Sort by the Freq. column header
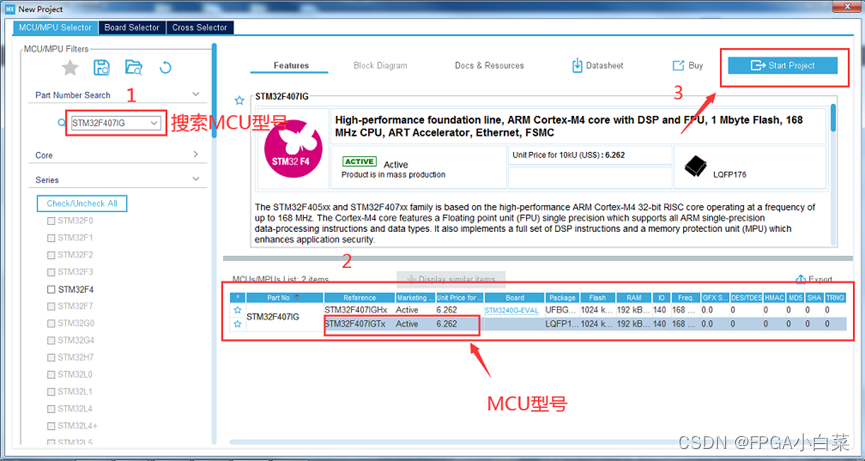This screenshot has width=865, height=461. click(x=685, y=298)
